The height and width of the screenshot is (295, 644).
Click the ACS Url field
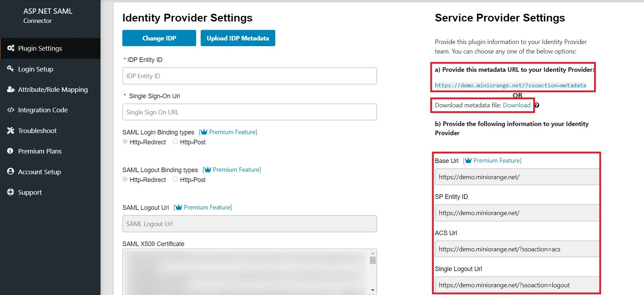coord(517,249)
